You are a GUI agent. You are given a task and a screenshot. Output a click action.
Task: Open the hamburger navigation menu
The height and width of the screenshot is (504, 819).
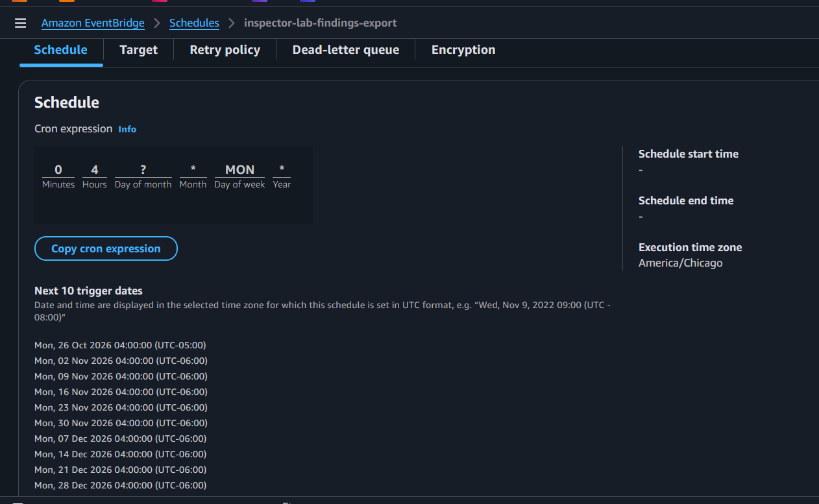pyautogui.click(x=20, y=23)
